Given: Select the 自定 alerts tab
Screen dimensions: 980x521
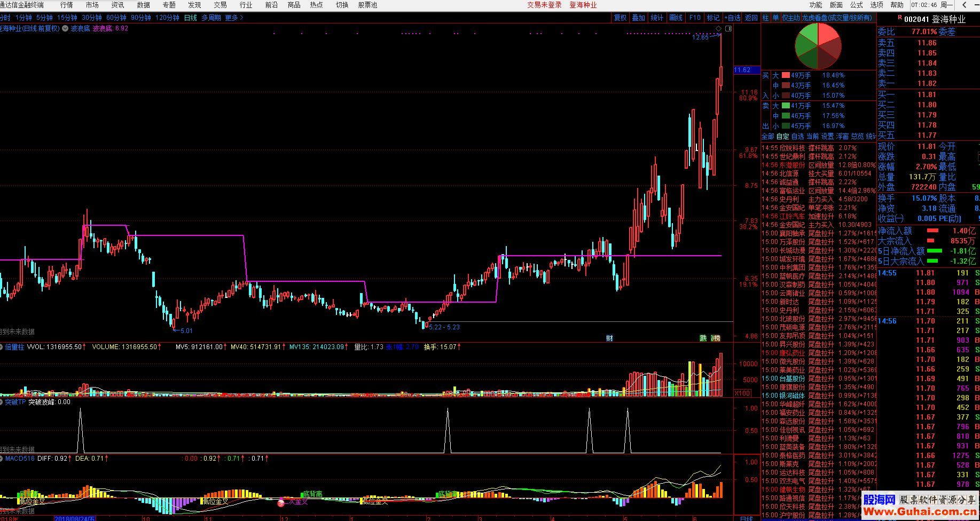Looking at the screenshot, I should pyautogui.click(x=783, y=136).
